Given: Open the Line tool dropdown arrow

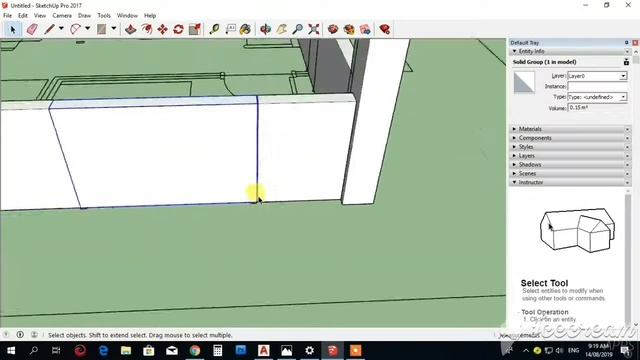Looking at the screenshot, I should tap(61, 29).
